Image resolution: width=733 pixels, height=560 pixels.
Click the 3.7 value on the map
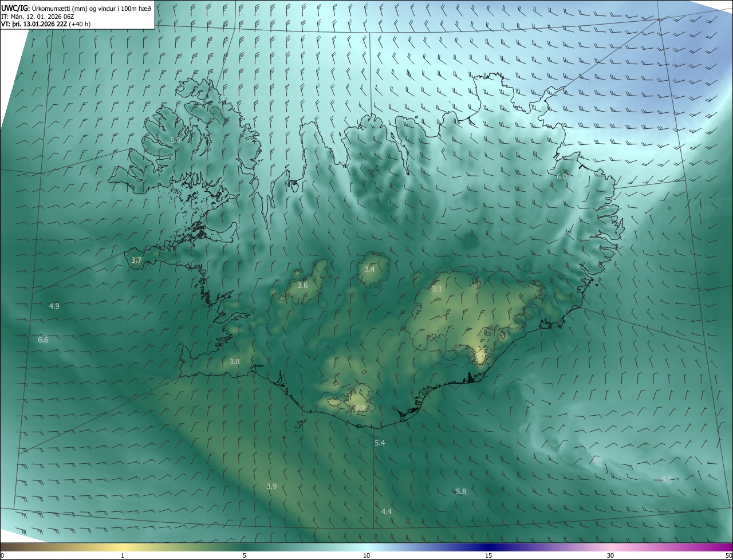pyautogui.click(x=136, y=260)
